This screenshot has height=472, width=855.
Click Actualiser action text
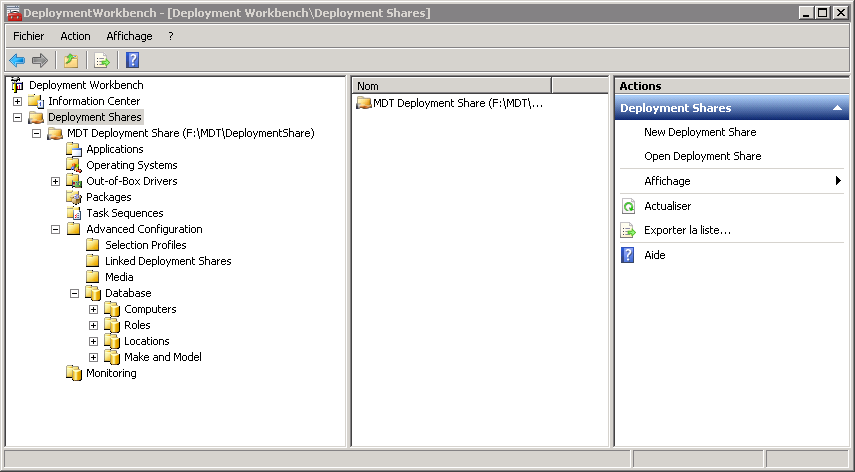tap(667, 206)
